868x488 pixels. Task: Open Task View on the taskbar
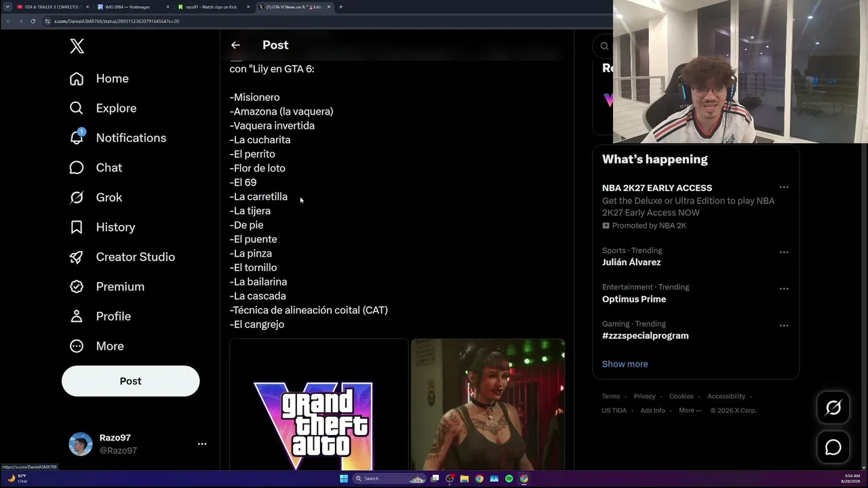pos(434,479)
